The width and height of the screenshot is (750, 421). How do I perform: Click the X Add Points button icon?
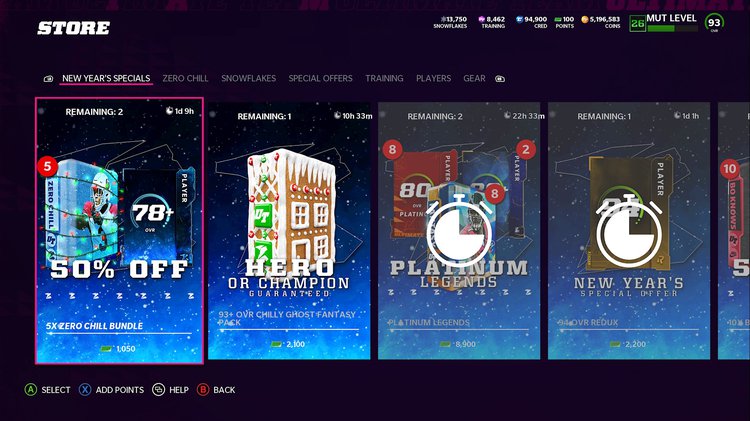pyautogui.click(x=85, y=389)
